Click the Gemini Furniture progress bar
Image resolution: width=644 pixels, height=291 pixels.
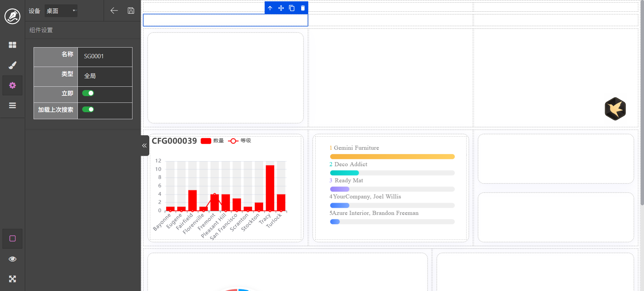[x=392, y=157]
